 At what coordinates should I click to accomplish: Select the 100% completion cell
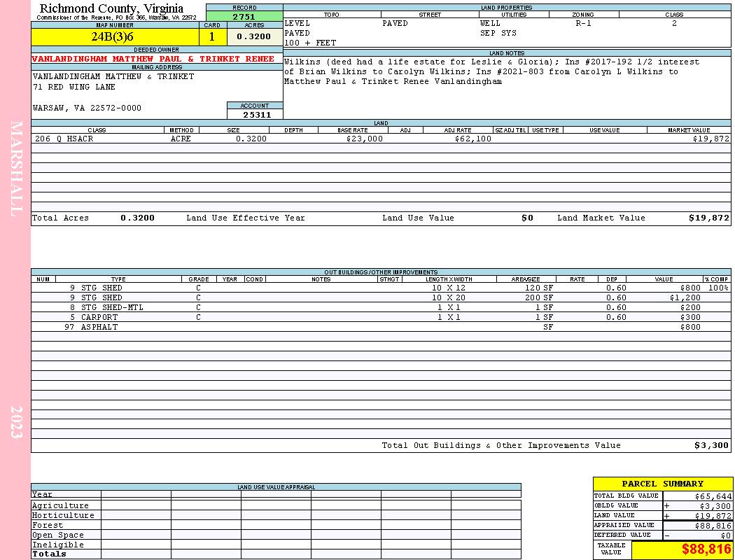[x=718, y=288]
